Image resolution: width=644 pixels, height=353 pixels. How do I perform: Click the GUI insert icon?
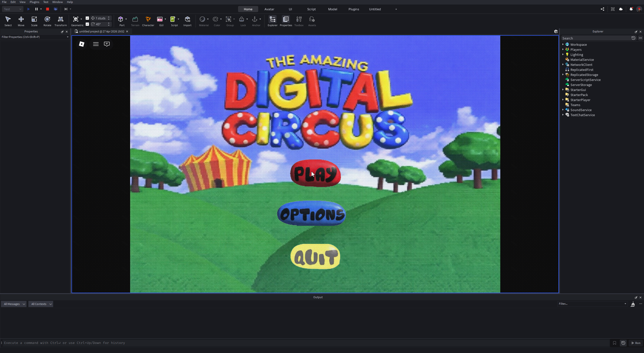coord(160,19)
